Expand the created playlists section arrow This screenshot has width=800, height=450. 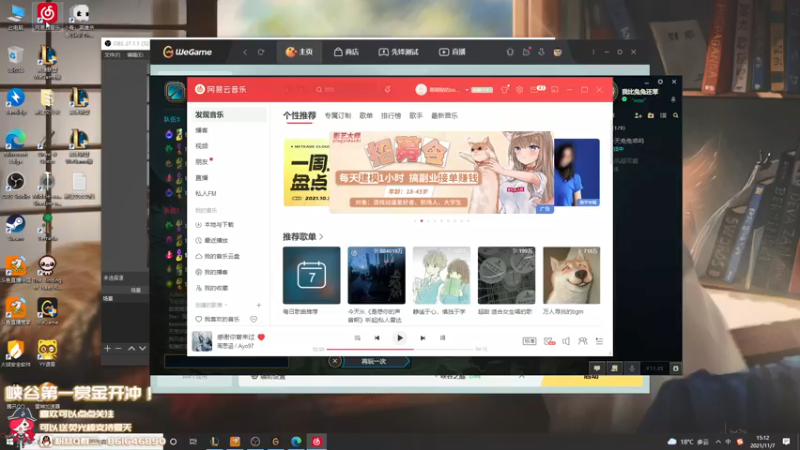[x=226, y=305]
